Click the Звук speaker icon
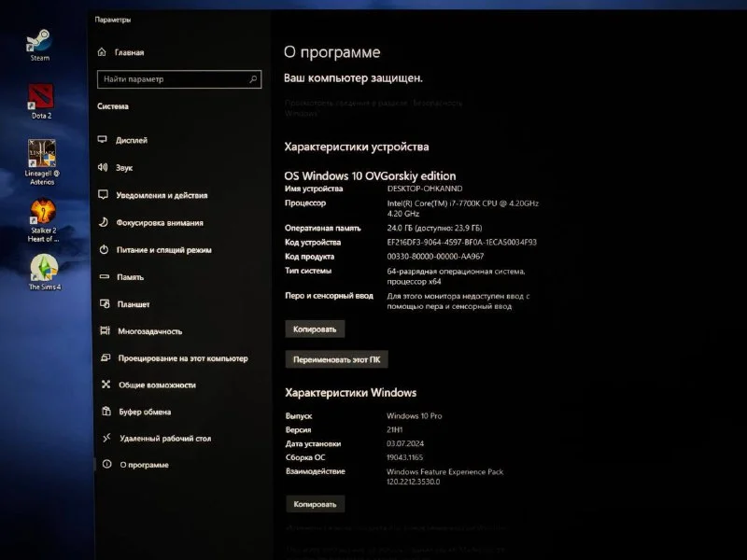Screen dimensions: 747x560 click(x=103, y=168)
